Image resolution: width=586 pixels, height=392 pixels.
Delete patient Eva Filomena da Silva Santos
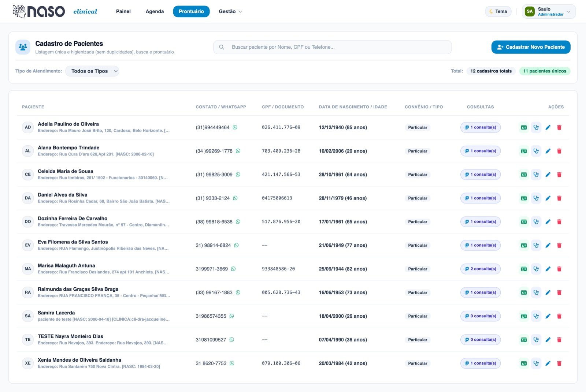[559, 245]
